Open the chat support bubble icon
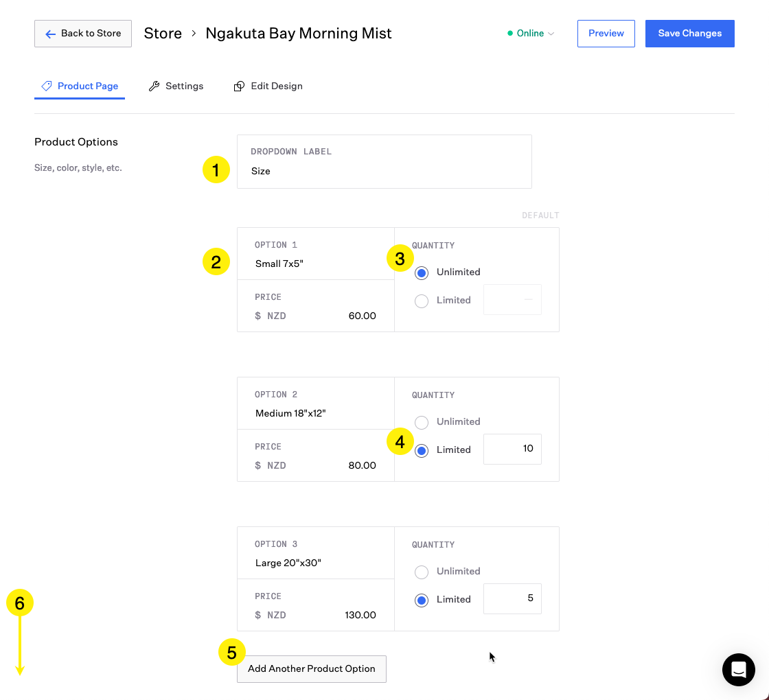The image size is (769, 700). (x=738, y=669)
